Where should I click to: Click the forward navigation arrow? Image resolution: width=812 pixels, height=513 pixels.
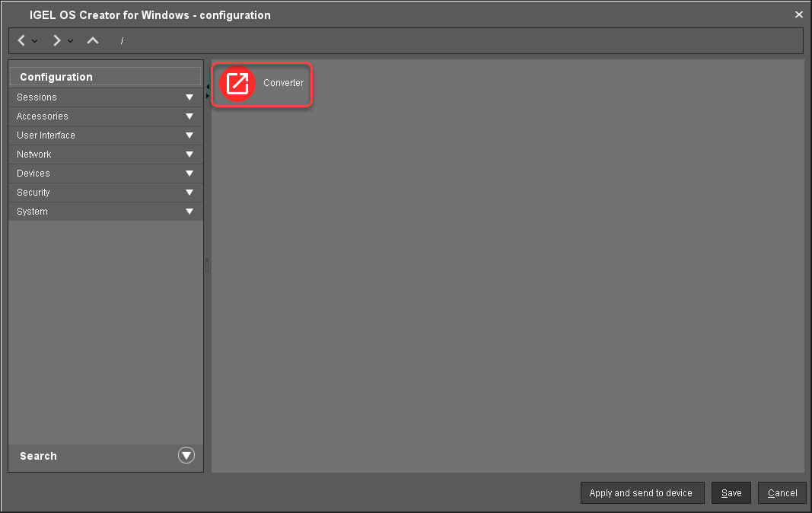point(57,40)
